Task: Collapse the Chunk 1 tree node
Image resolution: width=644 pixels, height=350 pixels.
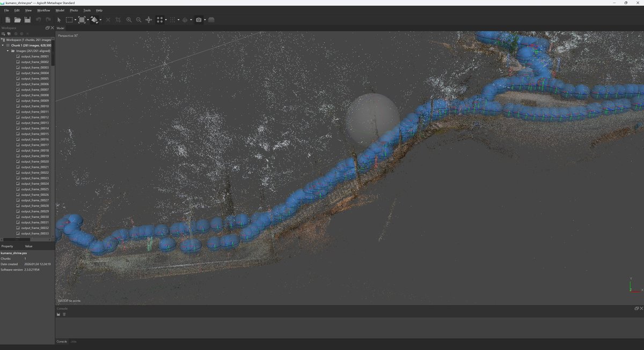Action: 3,46
